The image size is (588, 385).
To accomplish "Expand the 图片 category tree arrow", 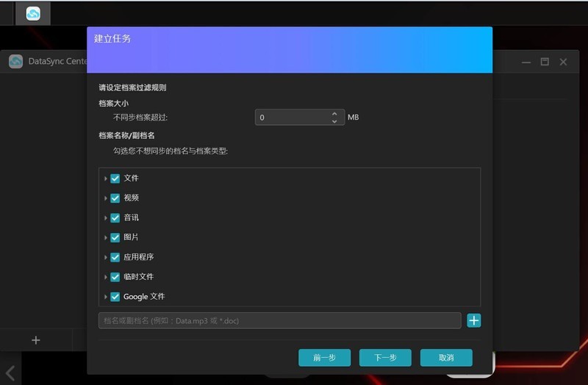I will click(x=106, y=237).
